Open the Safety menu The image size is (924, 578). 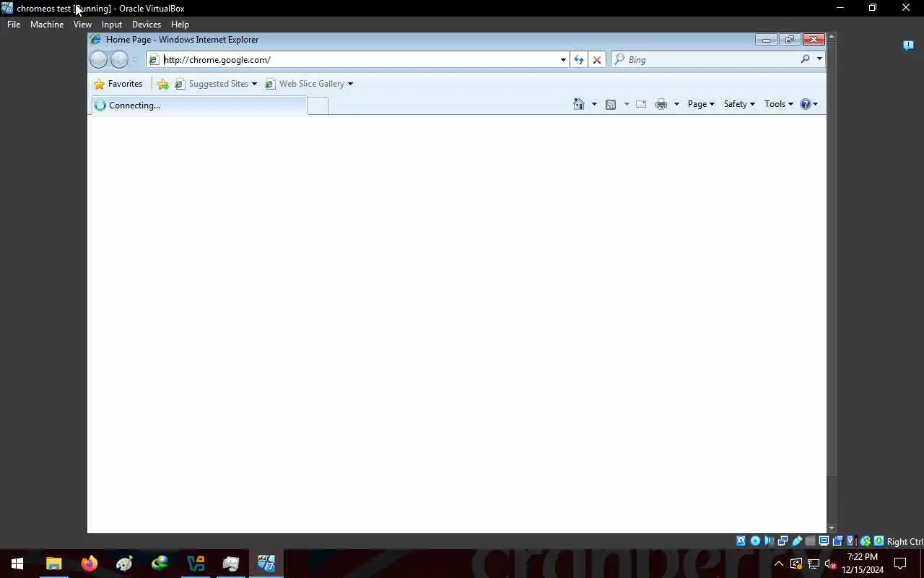[739, 104]
